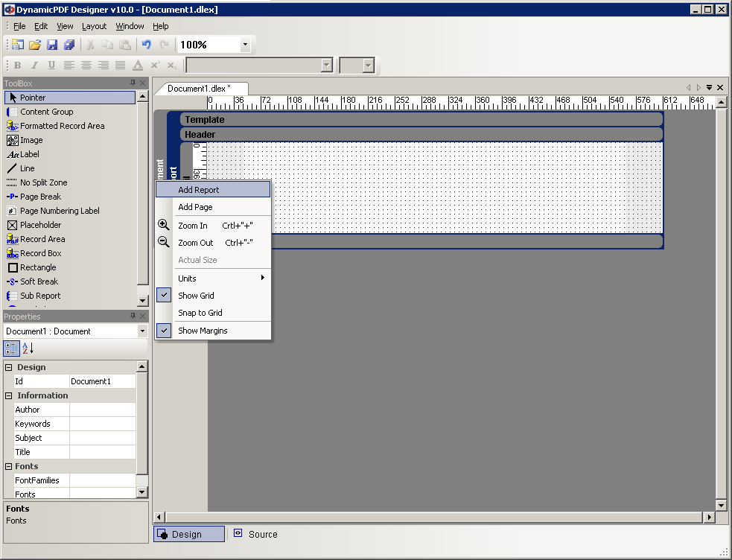The image size is (732, 560).
Task: Click ToolBox scroll down arrow
Action: point(143,300)
